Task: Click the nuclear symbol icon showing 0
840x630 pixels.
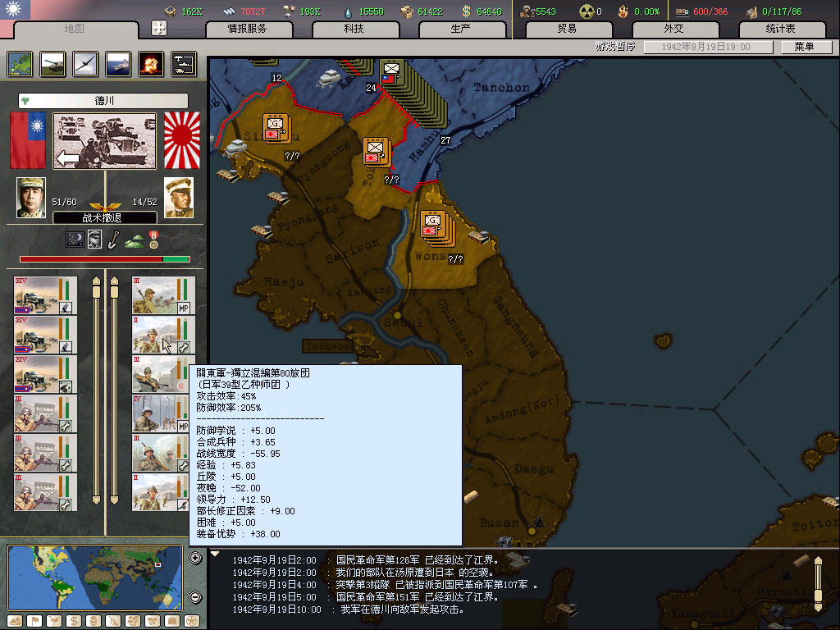Action: click(x=587, y=11)
